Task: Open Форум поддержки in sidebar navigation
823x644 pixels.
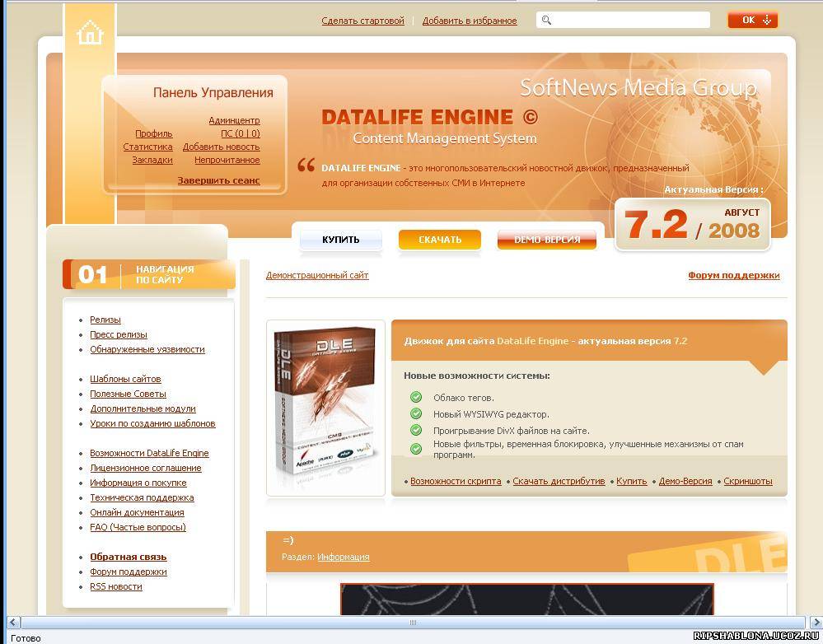Action: pos(128,572)
